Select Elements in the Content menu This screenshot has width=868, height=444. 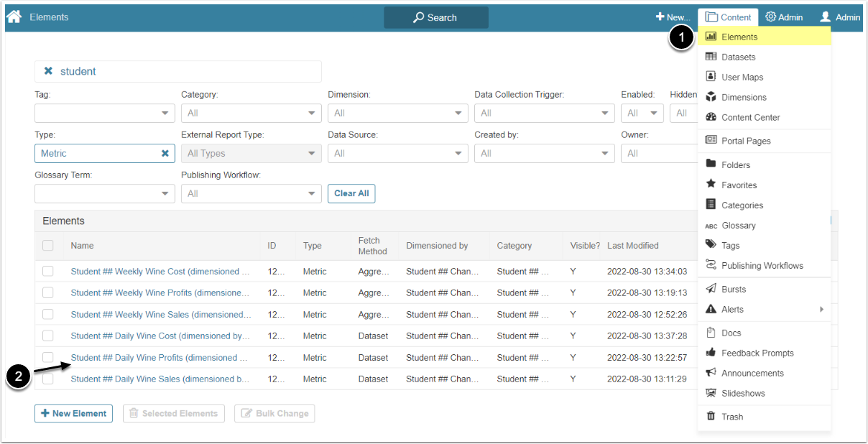pyautogui.click(x=739, y=37)
